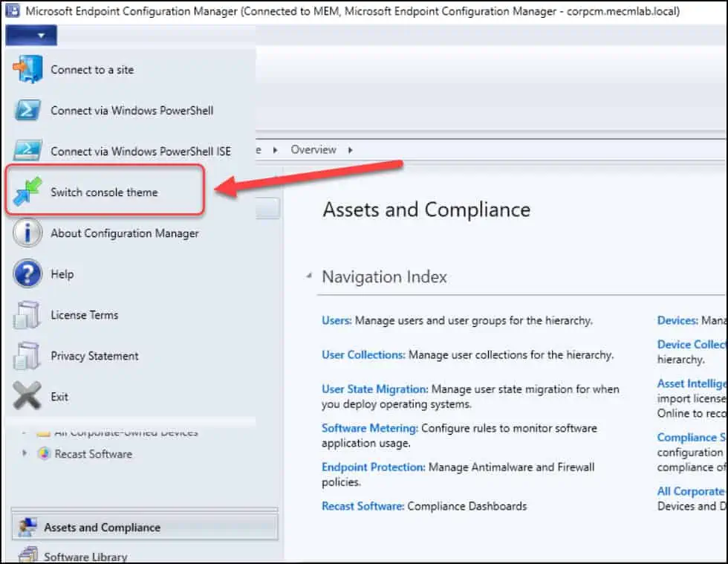Click the About Configuration Manager info icon
The height and width of the screenshot is (564, 728).
tap(27, 233)
